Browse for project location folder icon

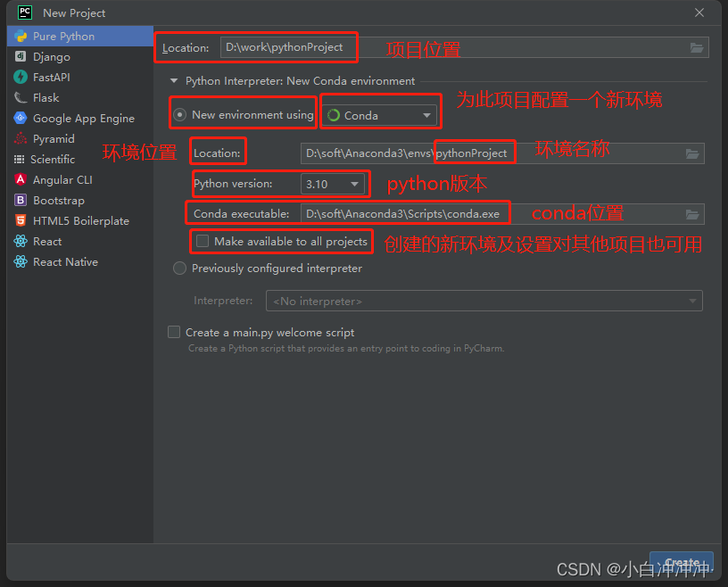click(x=697, y=47)
